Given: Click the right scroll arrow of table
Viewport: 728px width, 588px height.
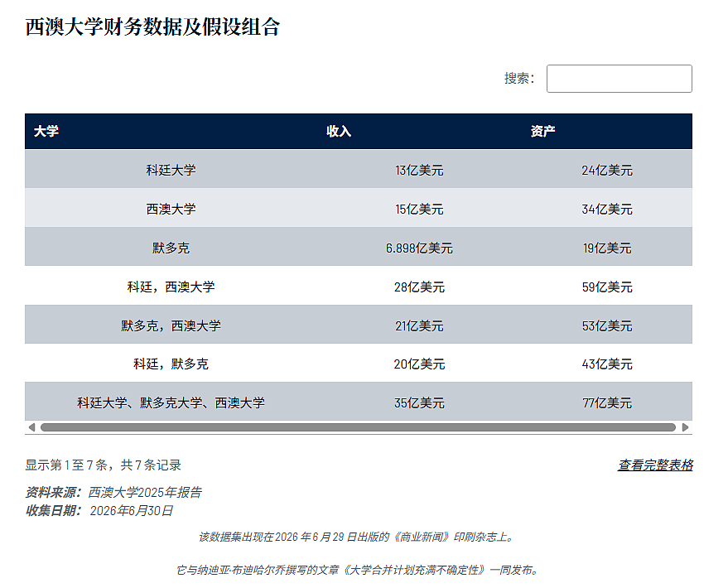Looking at the screenshot, I should (685, 427).
